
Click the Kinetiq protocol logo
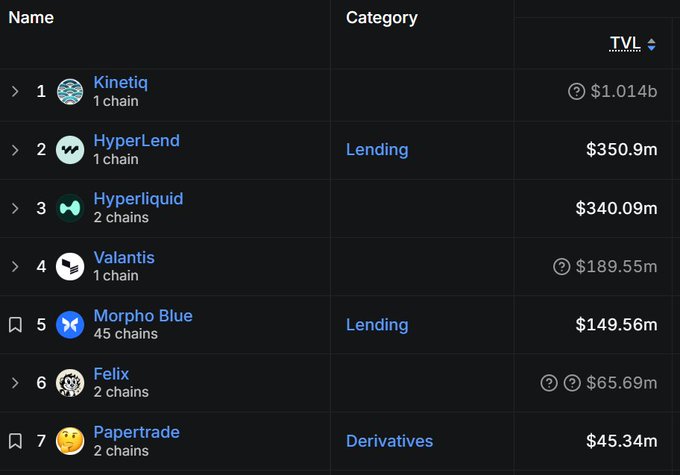coord(70,92)
